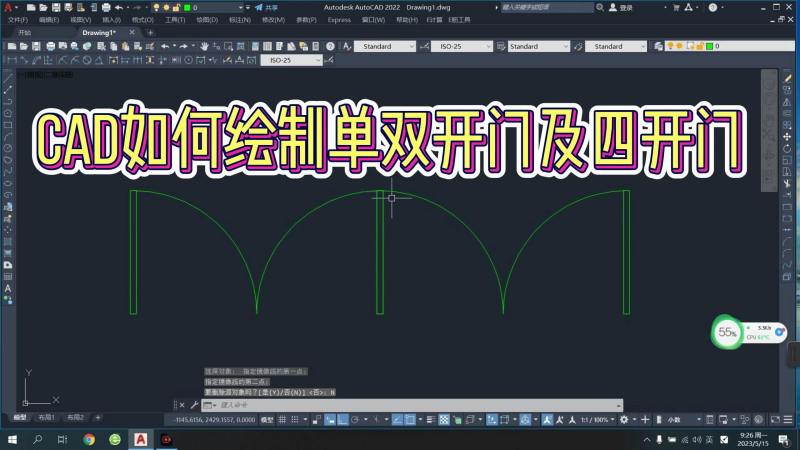Click the Share (共享) paper plane button

pos(266,8)
